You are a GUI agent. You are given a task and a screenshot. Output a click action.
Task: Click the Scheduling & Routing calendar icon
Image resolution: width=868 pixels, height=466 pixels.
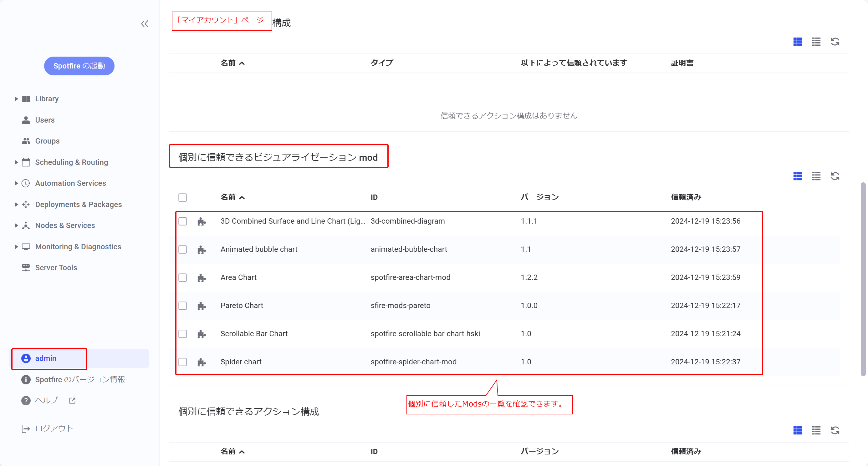tap(26, 162)
